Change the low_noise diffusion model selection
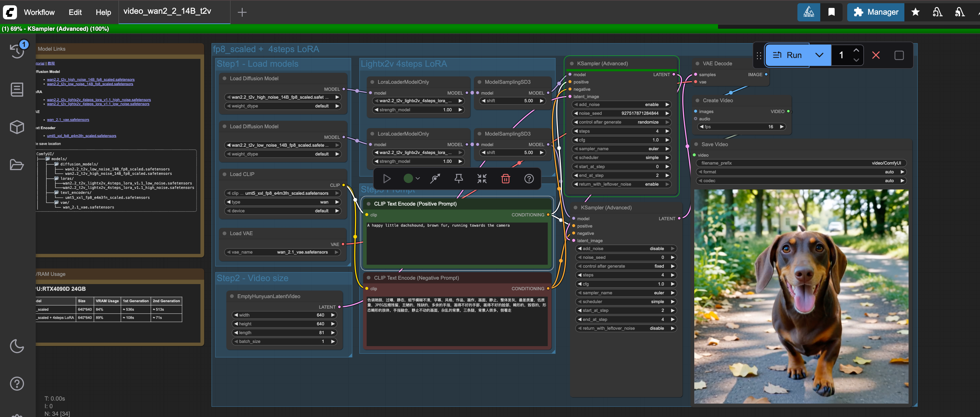 (283, 145)
